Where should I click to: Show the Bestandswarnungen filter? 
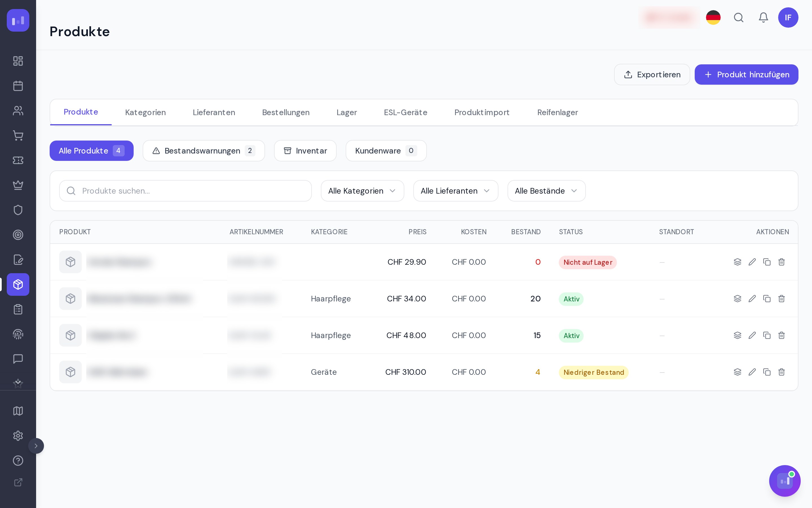pos(204,151)
